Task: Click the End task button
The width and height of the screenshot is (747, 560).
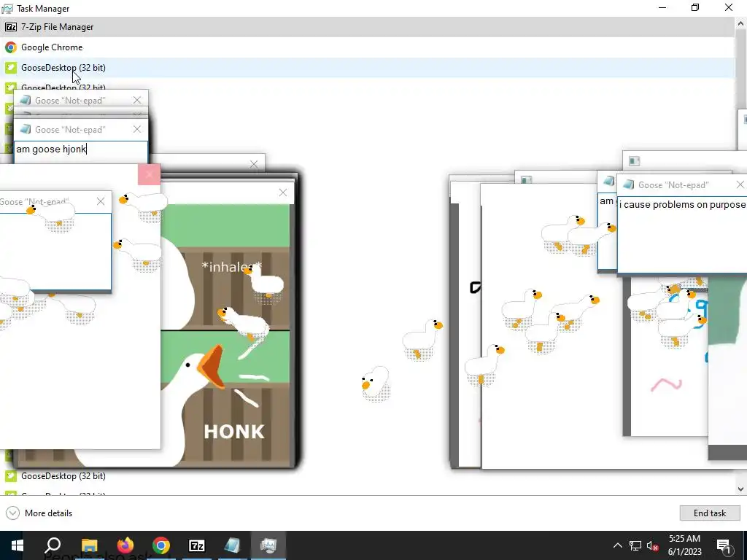Action: coord(709,513)
